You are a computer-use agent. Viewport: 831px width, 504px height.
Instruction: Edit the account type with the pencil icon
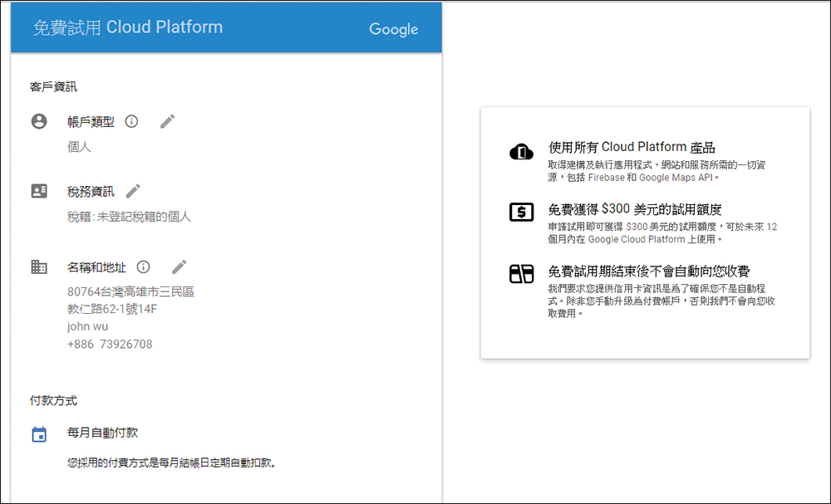coord(168,121)
